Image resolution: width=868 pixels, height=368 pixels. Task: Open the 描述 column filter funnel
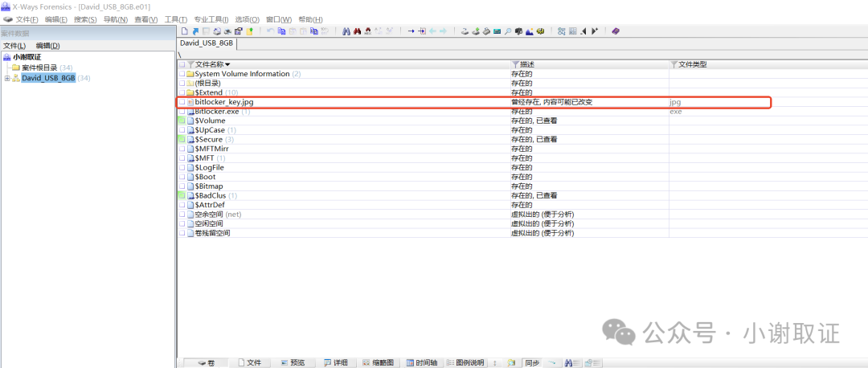[x=515, y=65]
